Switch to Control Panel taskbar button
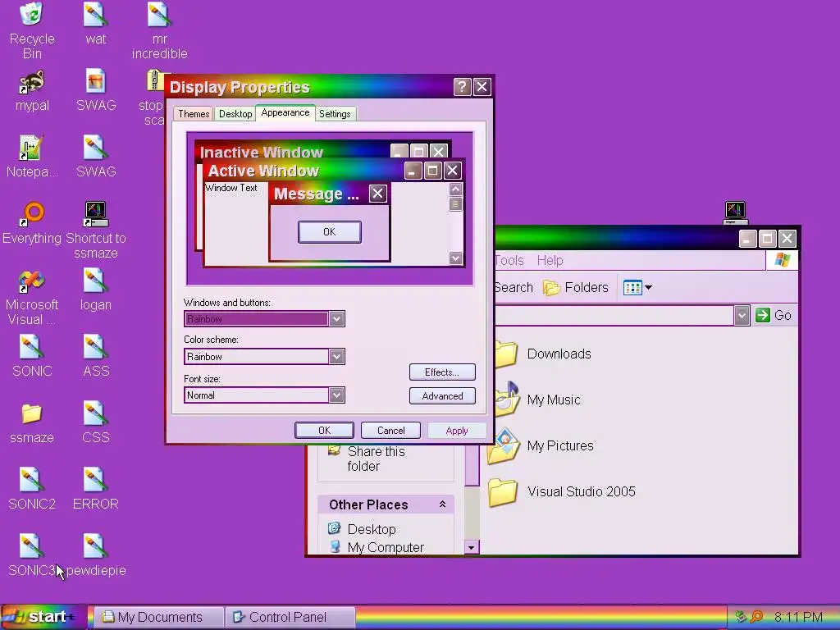The height and width of the screenshot is (630, 840). 290,617
